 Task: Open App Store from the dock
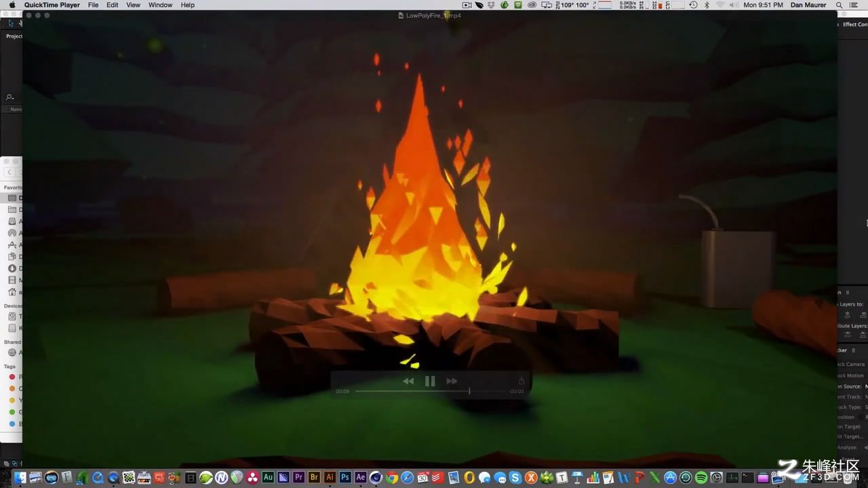click(670, 477)
